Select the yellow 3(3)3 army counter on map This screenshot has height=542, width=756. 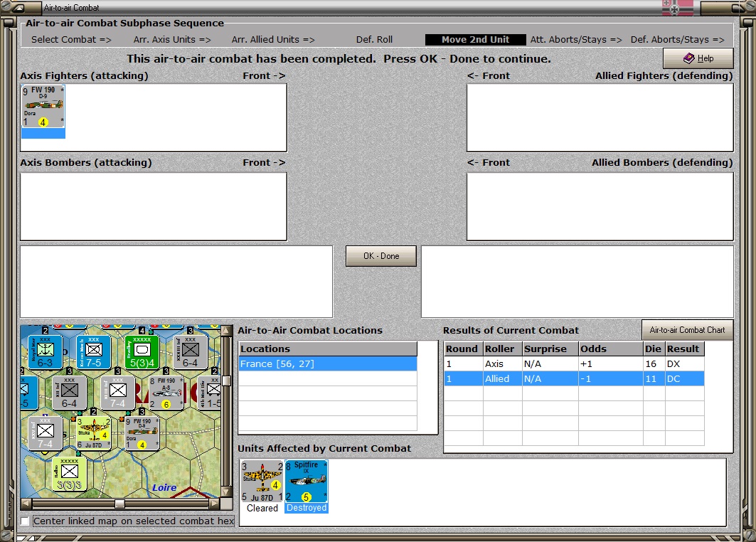click(x=70, y=474)
